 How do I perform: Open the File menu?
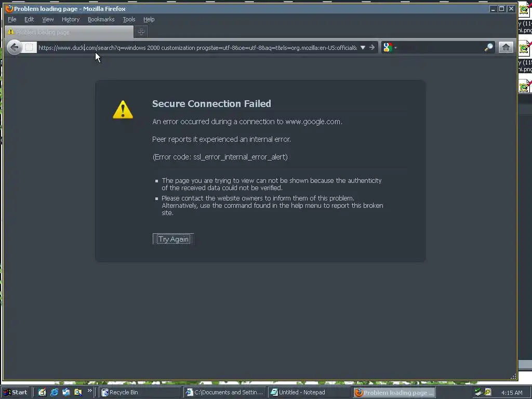12,19
